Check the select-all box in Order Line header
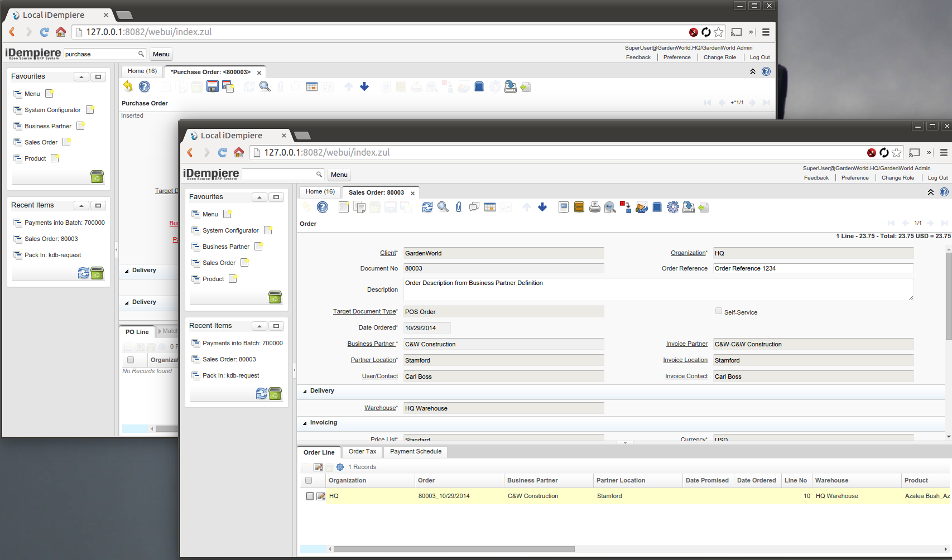Screen dimensions: 952x560 click(309, 480)
